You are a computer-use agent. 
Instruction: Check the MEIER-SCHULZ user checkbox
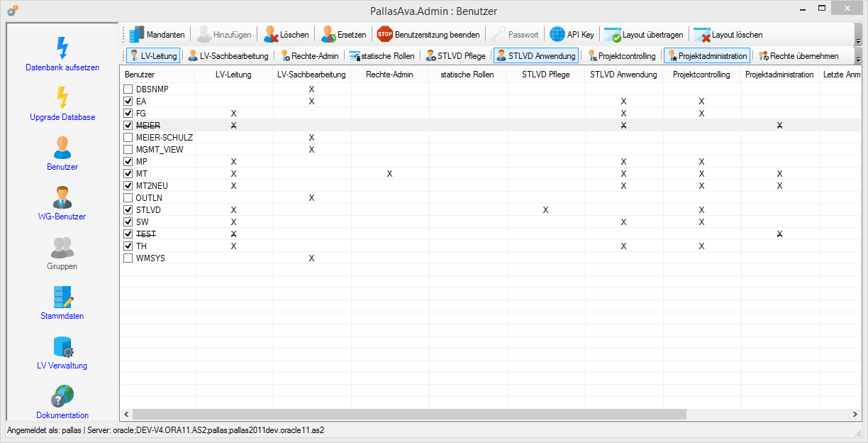tap(128, 138)
